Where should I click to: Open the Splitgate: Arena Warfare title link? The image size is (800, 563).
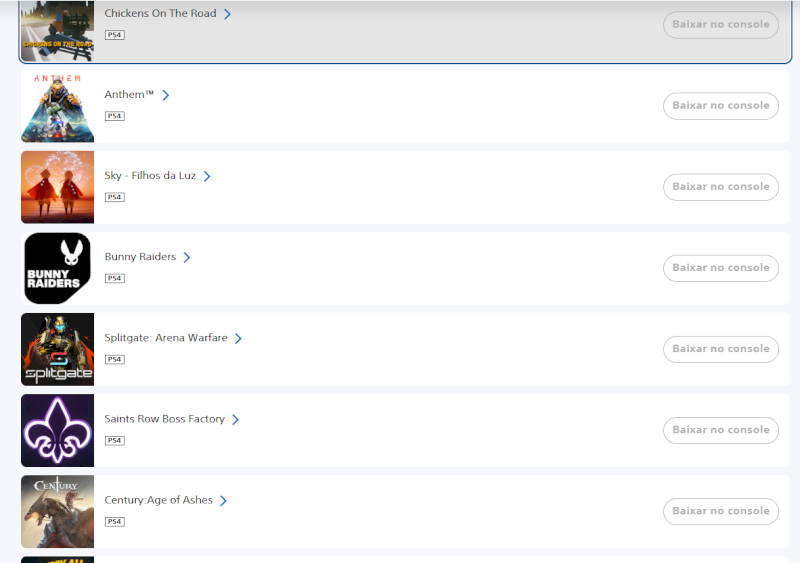pos(166,338)
